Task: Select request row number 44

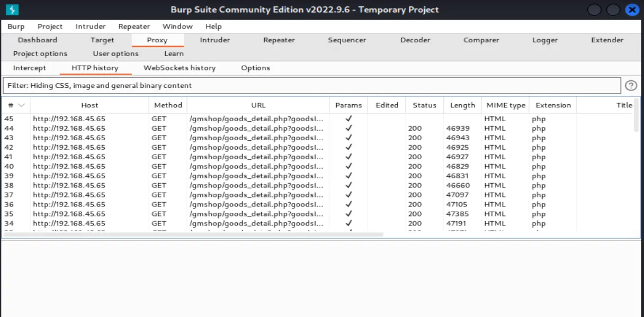Action: pyautogui.click(x=318, y=128)
